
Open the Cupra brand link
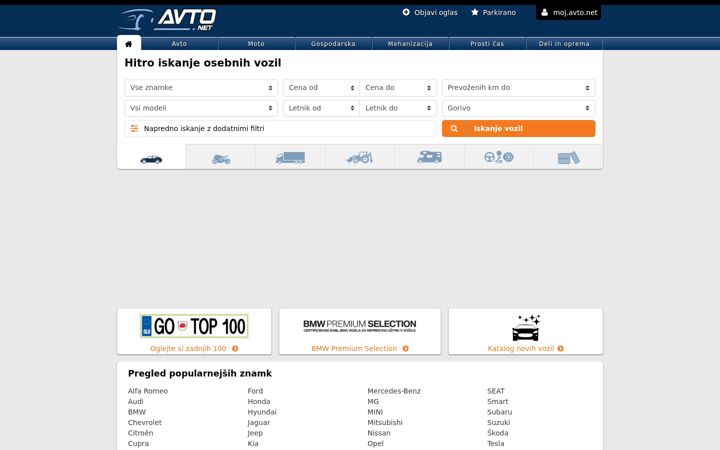click(x=138, y=444)
